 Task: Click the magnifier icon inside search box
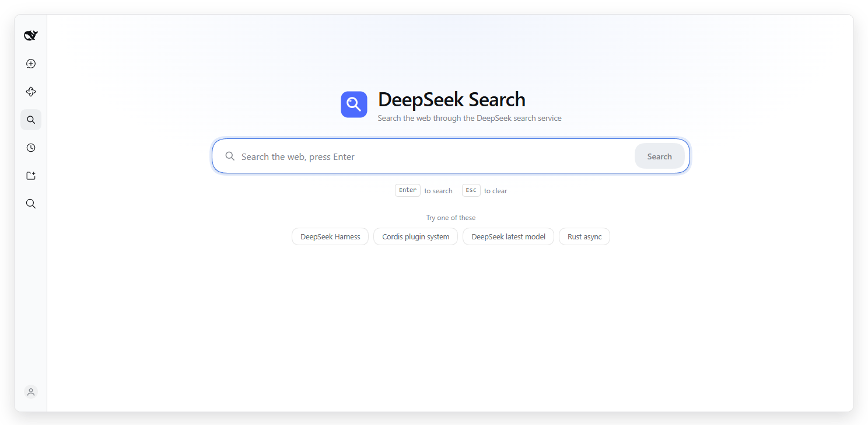(x=230, y=156)
